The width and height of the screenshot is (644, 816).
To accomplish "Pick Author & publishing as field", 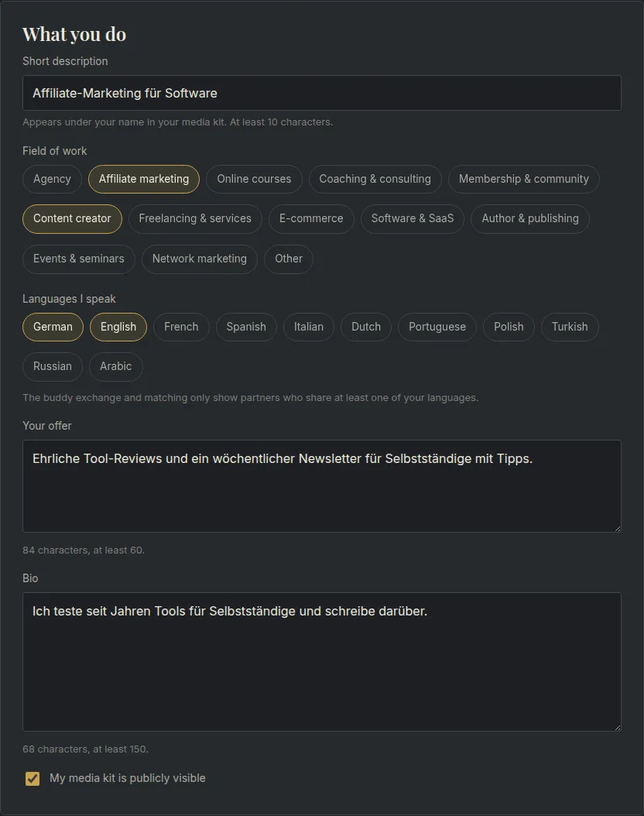I will (x=530, y=218).
